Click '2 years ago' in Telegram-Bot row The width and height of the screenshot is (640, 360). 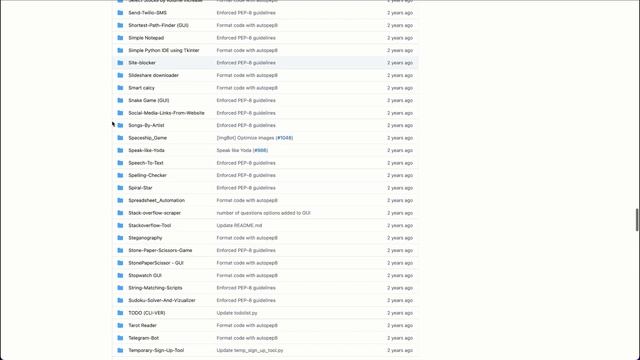coord(400,338)
